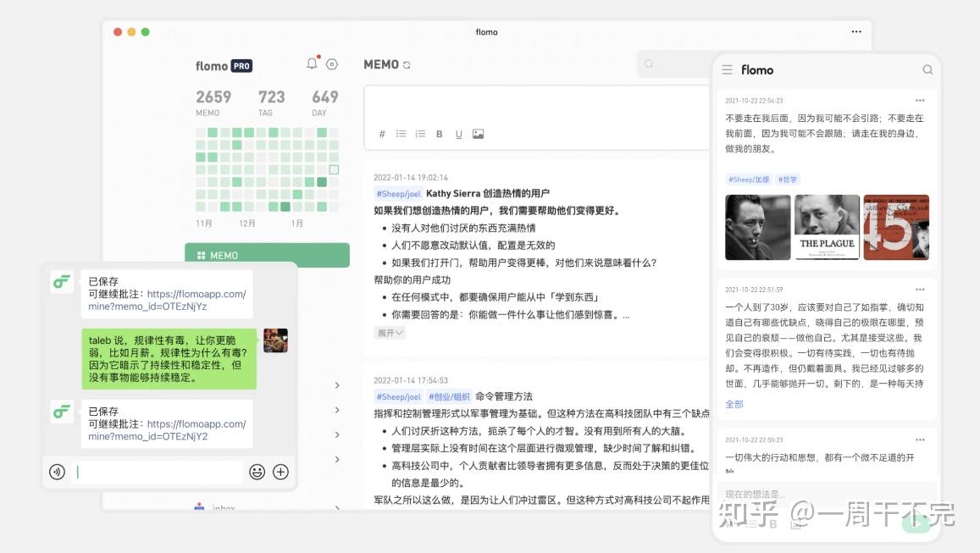Viewport: 980px width, 553px height.
Task: Click the voice input icon in chat
Action: click(x=57, y=472)
